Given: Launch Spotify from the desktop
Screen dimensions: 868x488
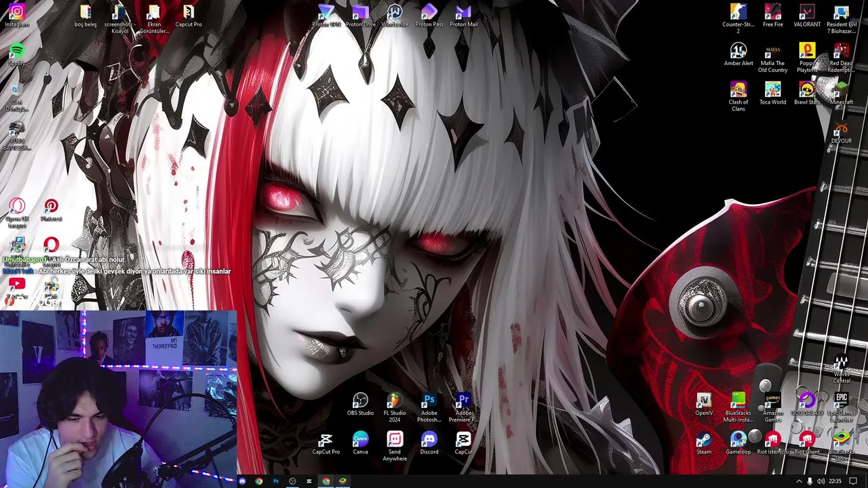Looking at the screenshot, I should [x=17, y=54].
